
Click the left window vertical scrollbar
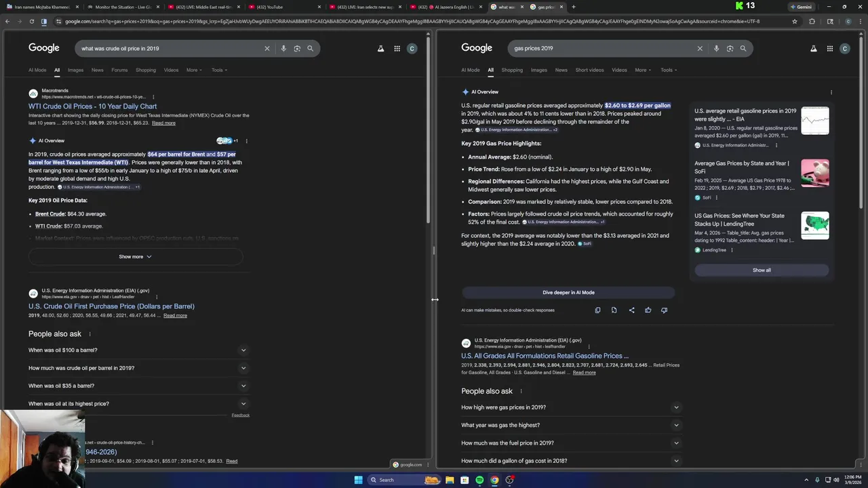428,129
